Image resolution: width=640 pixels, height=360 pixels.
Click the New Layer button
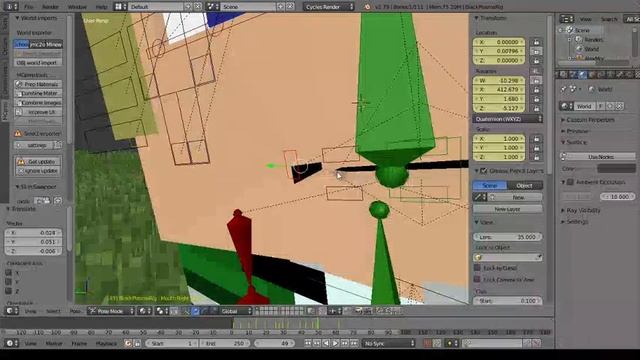point(508,209)
